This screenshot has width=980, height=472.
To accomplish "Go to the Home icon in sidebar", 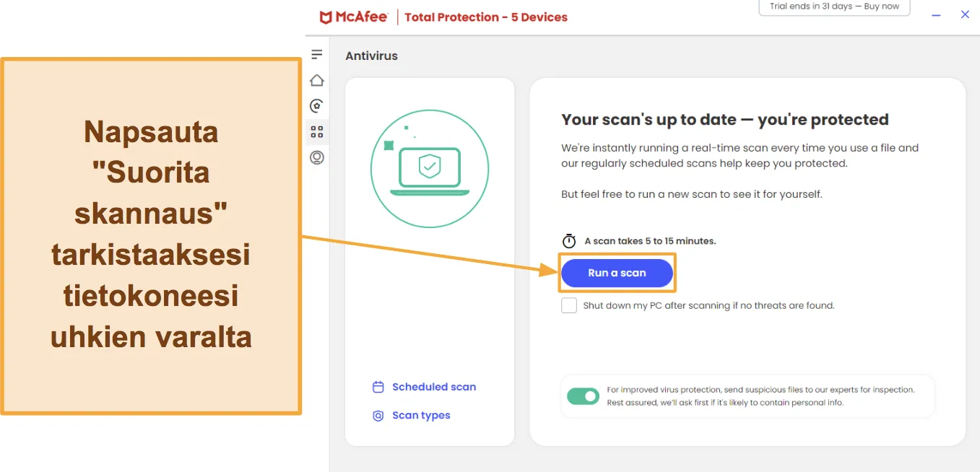I will [x=316, y=80].
